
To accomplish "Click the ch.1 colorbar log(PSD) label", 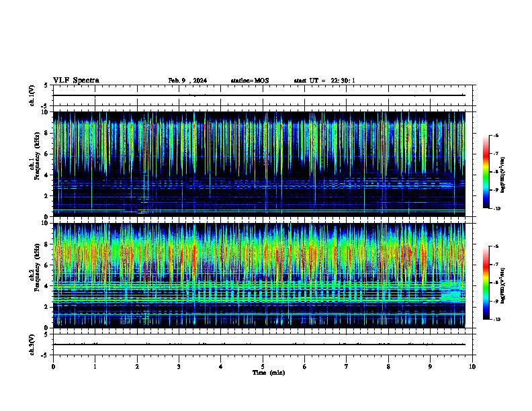I will [503, 175].
